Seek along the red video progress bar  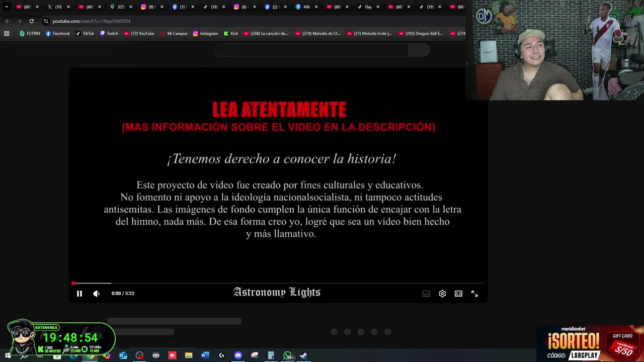(278, 284)
